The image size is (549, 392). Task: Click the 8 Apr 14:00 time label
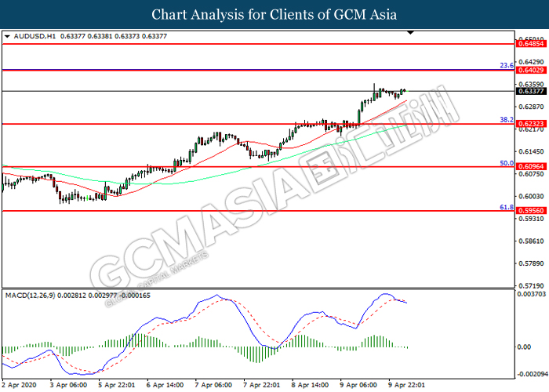tap(311, 385)
